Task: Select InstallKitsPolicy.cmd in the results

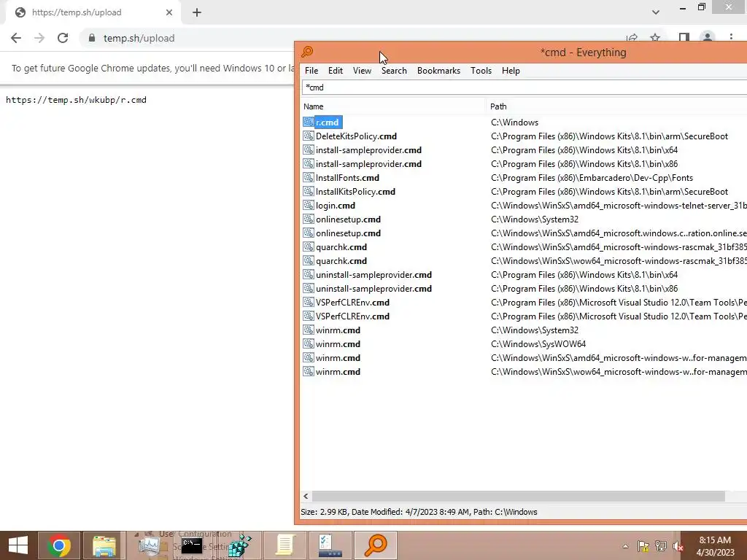Action: tap(355, 192)
